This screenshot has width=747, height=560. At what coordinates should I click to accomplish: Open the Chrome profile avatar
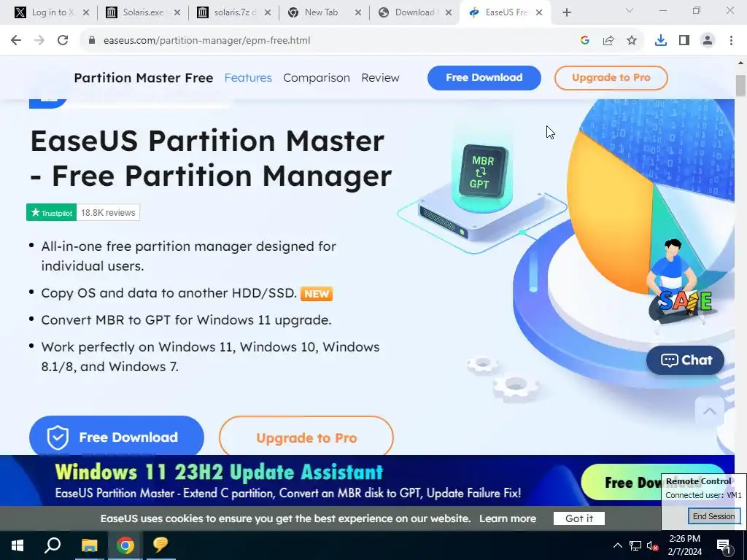(x=708, y=41)
